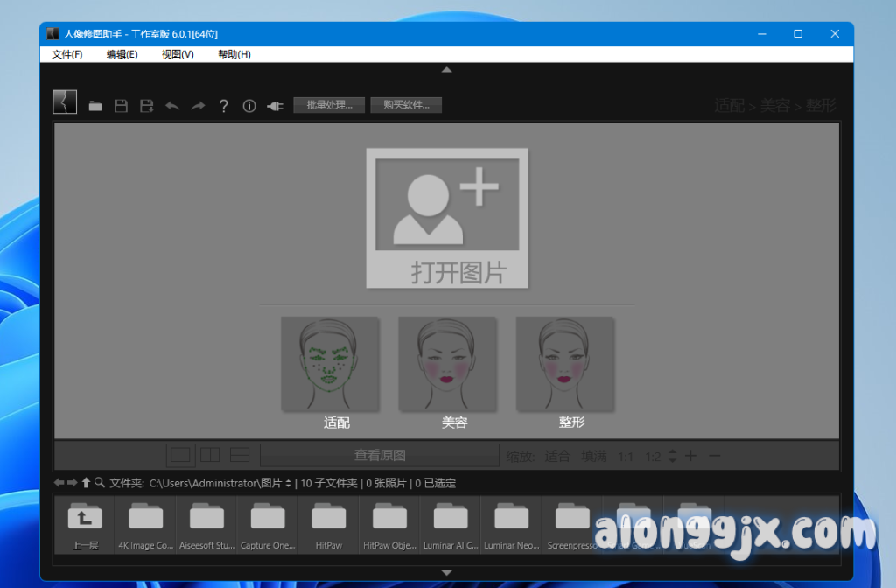Open the 视图(V) menu
This screenshot has height=588, width=896.
[178, 54]
